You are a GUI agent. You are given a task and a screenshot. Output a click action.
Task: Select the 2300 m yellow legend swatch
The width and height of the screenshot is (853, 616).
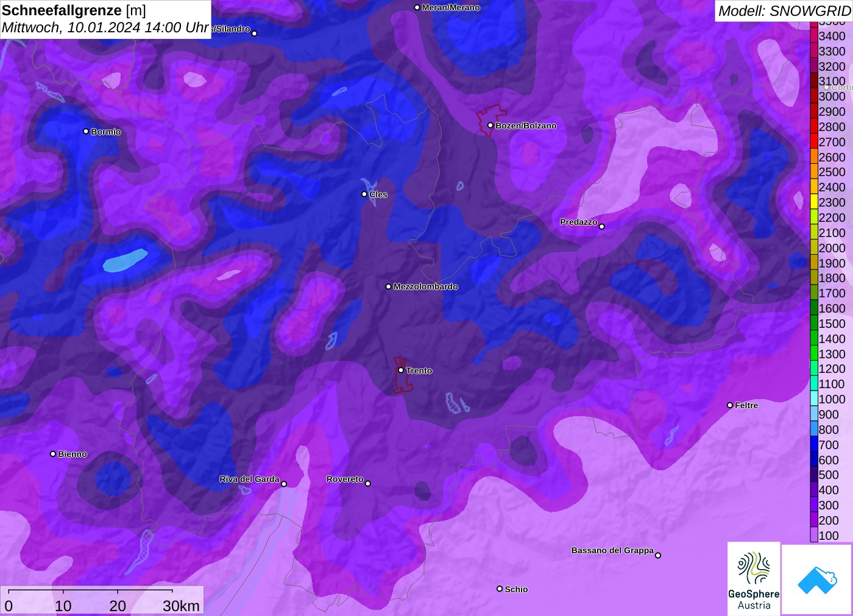[814, 202]
